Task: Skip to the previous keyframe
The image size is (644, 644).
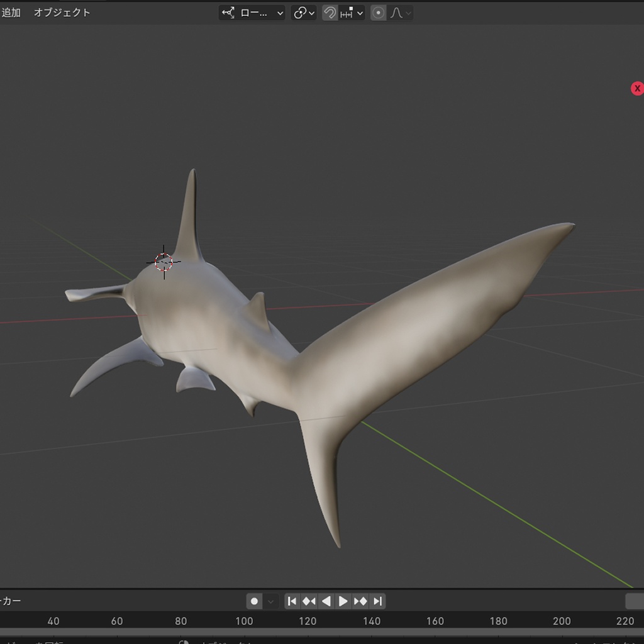Action: tap(308, 601)
